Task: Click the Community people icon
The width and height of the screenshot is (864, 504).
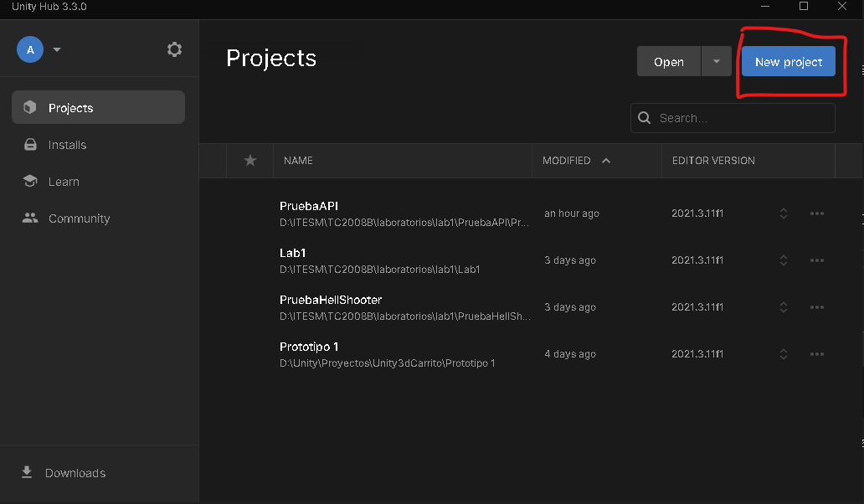Action: point(30,219)
